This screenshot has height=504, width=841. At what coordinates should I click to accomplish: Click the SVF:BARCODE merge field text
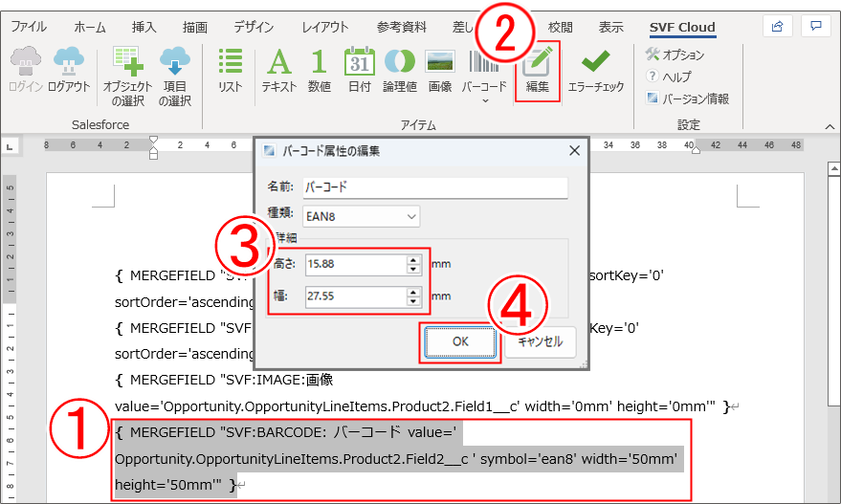click(x=285, y=432)
